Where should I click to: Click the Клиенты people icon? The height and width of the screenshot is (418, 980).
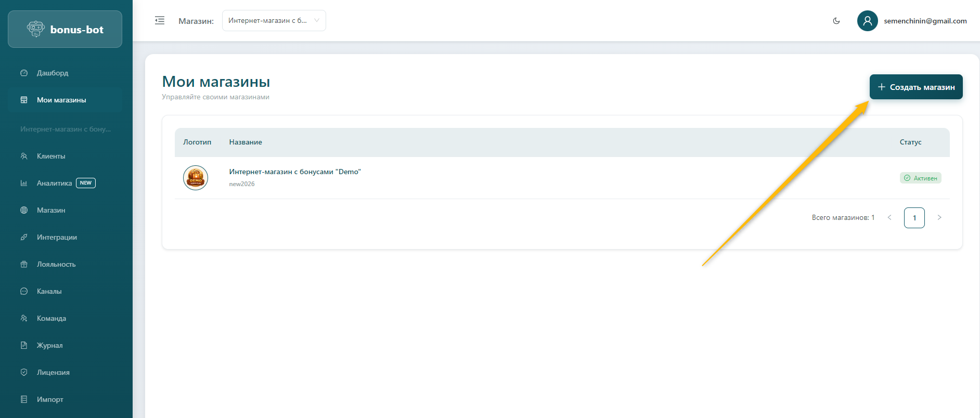click(24, 156)
